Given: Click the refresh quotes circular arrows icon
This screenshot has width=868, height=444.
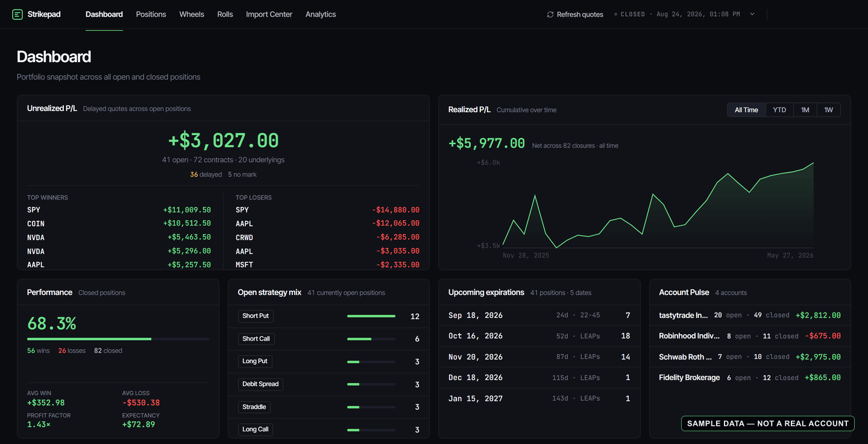Looking at the screenshot, I should coord(550,14).
